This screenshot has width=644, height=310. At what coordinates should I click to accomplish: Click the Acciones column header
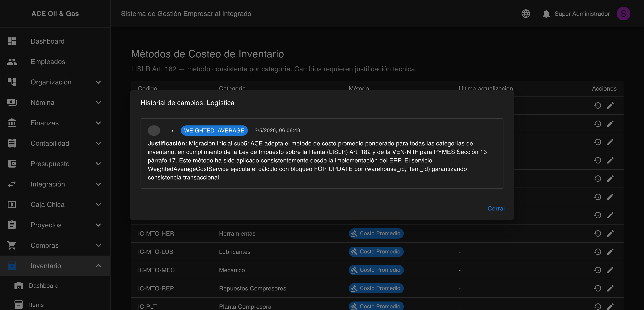click(604, 88)
